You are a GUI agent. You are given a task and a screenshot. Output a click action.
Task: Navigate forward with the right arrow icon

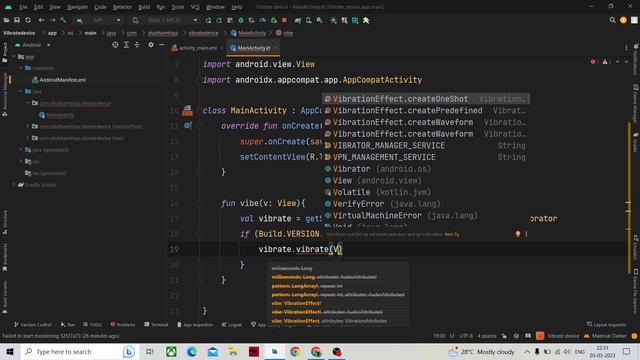tap(52, 20)
